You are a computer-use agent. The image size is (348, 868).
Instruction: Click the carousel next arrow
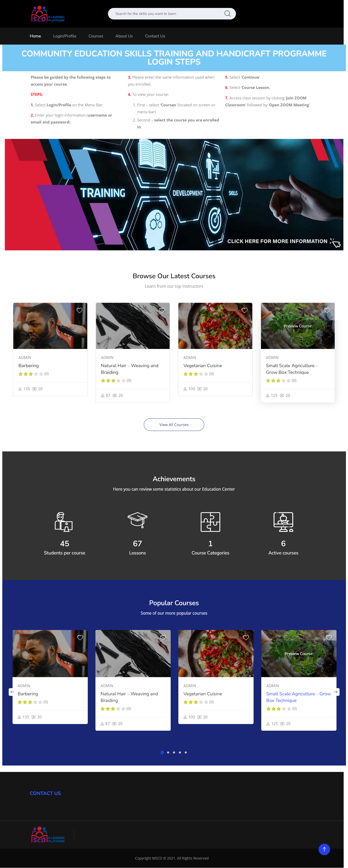(335, 692)
